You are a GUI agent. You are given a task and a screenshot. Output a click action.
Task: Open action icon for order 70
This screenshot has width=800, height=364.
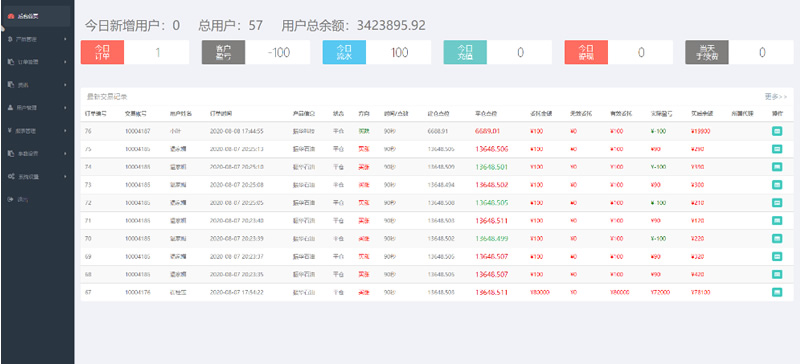click(x=777, y=238)
